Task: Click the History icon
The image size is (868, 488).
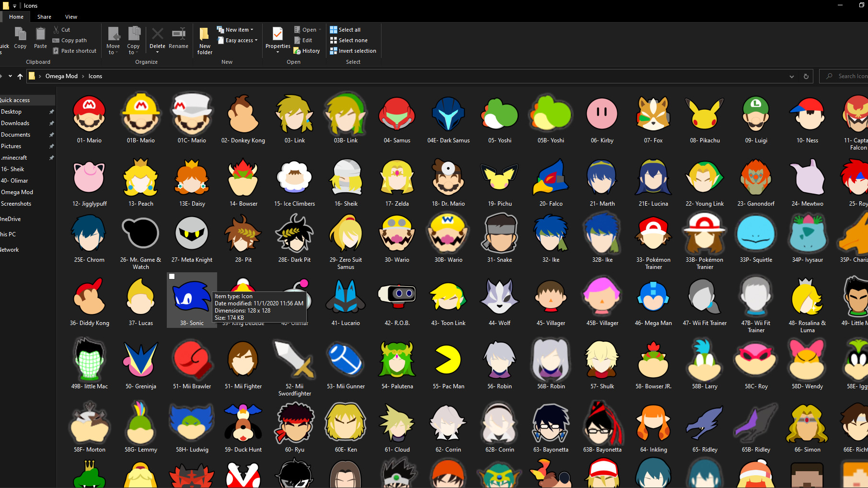Action: click(307, 50)
